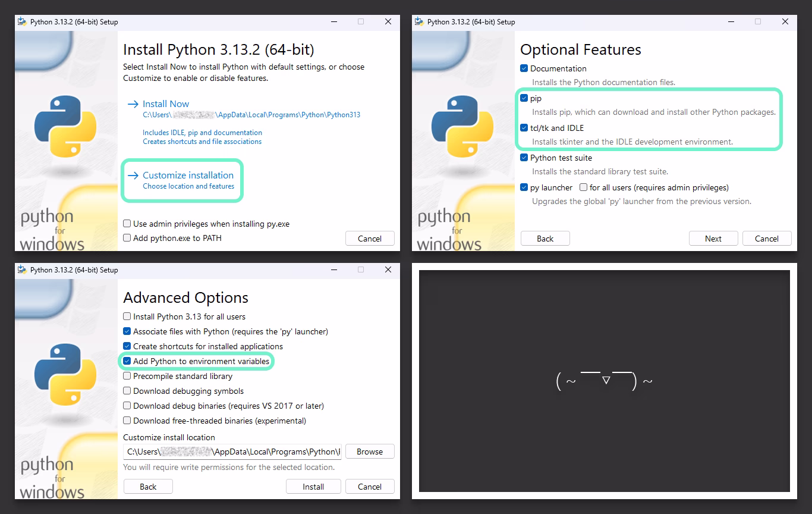
Task: Minimize the Optional Features setup window
Action: (x=730, y=21)
